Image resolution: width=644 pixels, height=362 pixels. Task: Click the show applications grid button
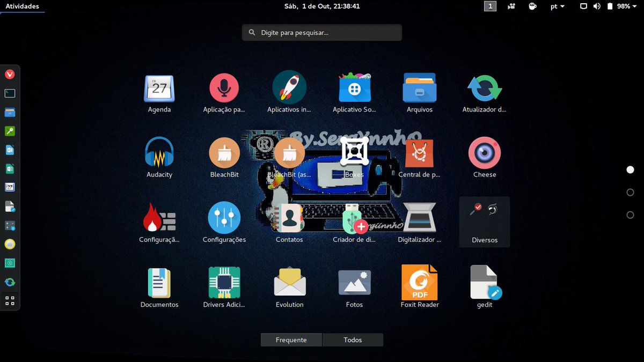click(10, 300)
